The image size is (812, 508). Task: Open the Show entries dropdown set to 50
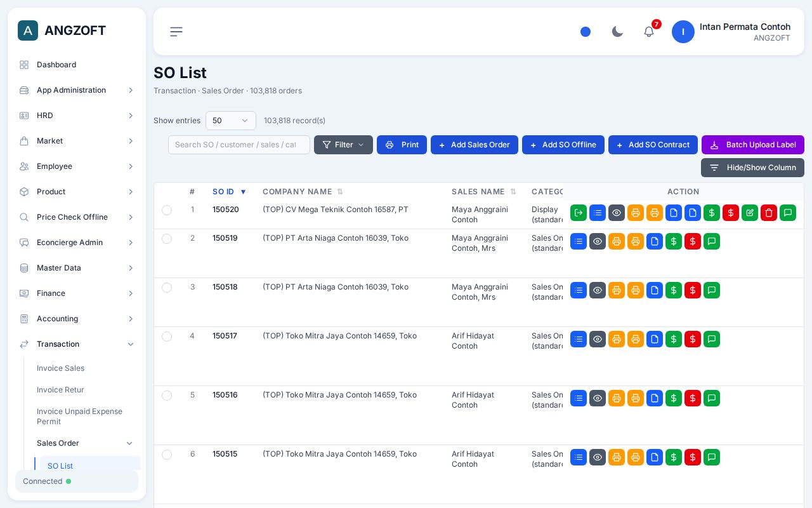coord(231,121)
